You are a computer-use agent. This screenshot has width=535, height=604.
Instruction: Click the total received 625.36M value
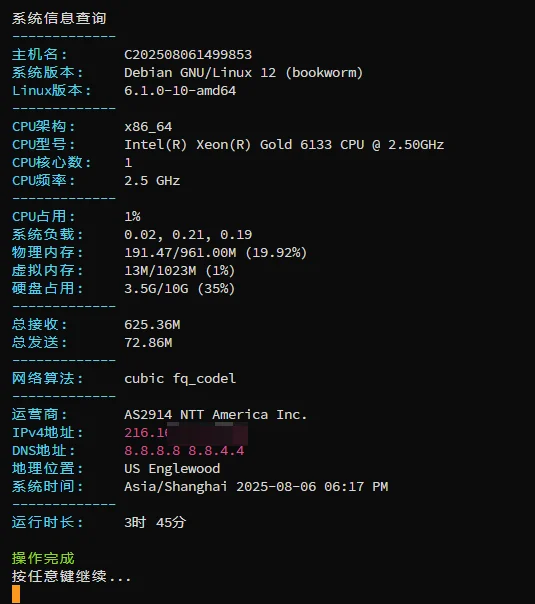[152, 325]
